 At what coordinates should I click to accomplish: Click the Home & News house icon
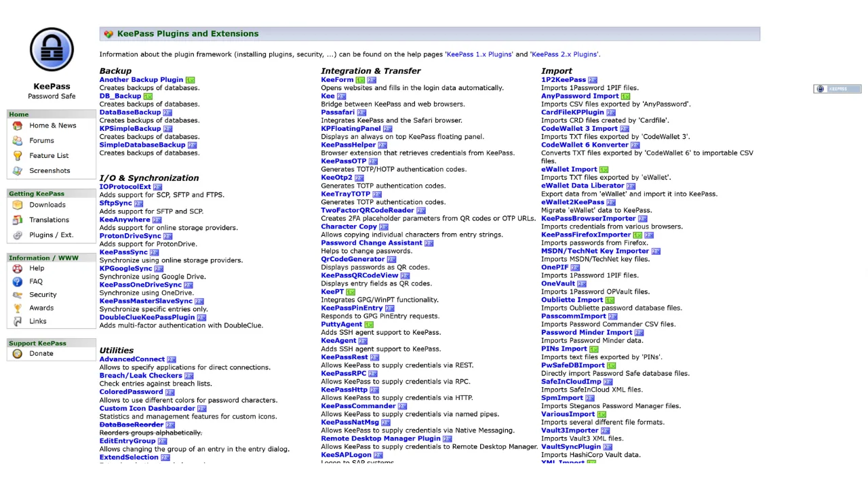tap(17, 125)
